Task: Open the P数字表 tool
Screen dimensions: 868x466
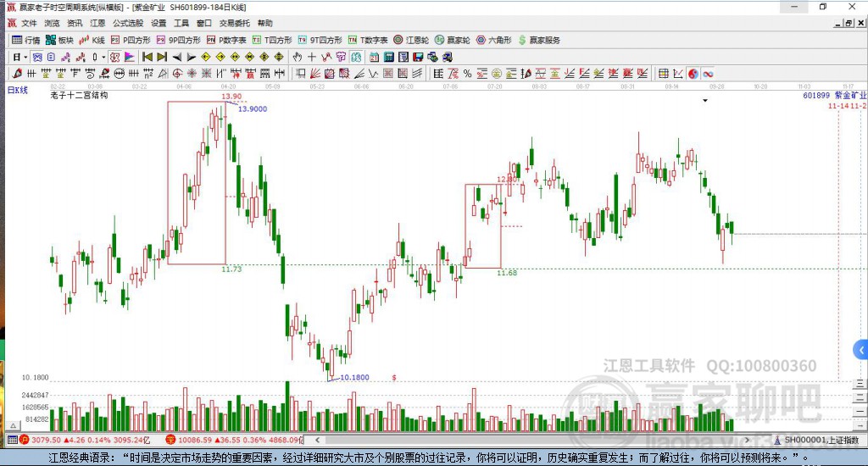Action: [226, 40]
